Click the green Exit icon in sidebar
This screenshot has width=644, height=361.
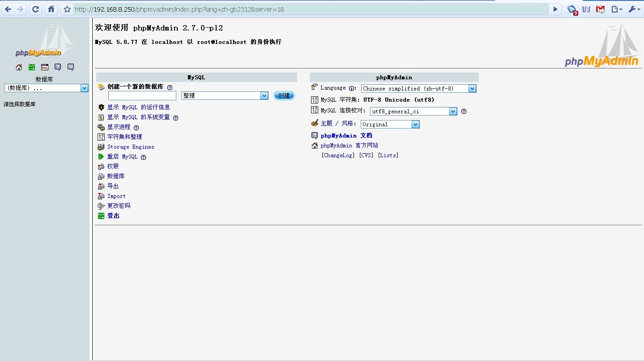tap(32, 67)
